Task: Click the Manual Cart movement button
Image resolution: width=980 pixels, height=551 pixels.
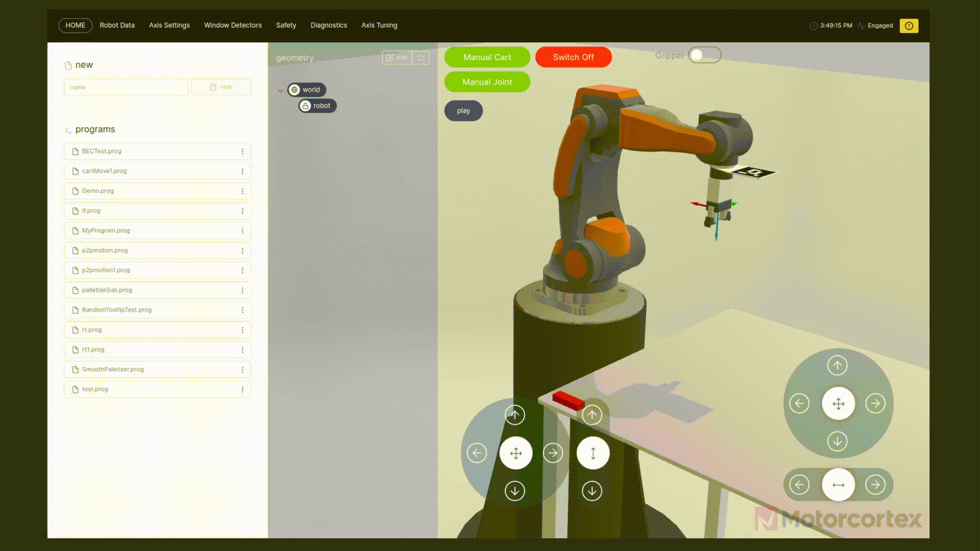Action: [487, 57]
